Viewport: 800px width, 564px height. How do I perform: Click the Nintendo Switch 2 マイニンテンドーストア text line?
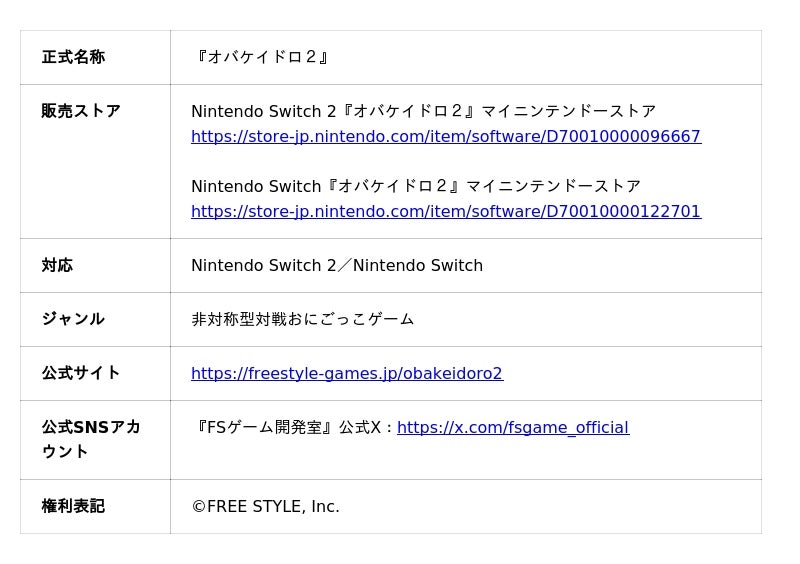tap(423, 111)
